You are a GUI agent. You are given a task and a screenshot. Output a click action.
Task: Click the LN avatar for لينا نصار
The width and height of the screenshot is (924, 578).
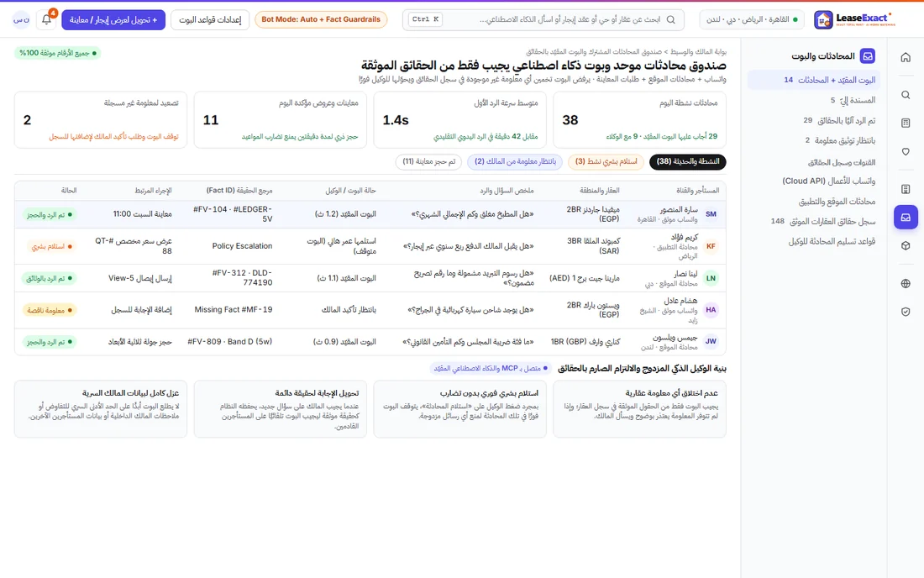click(711, 278)
